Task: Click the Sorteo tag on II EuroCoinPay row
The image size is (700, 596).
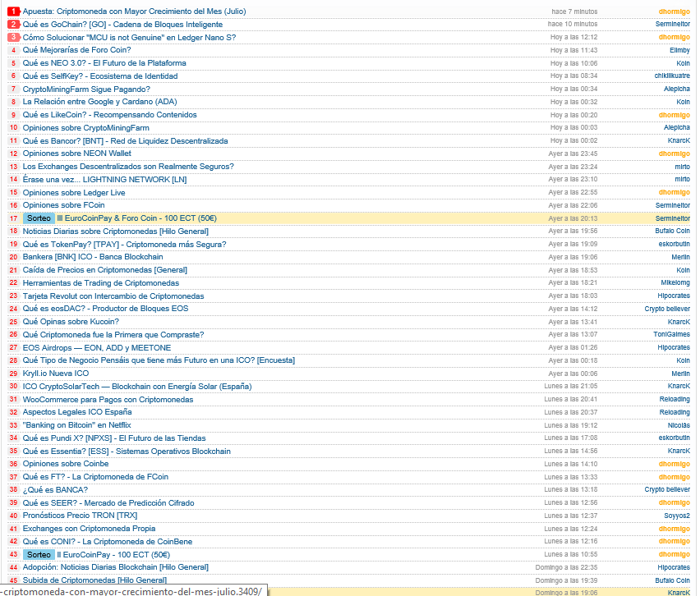Action: (39, 554)
